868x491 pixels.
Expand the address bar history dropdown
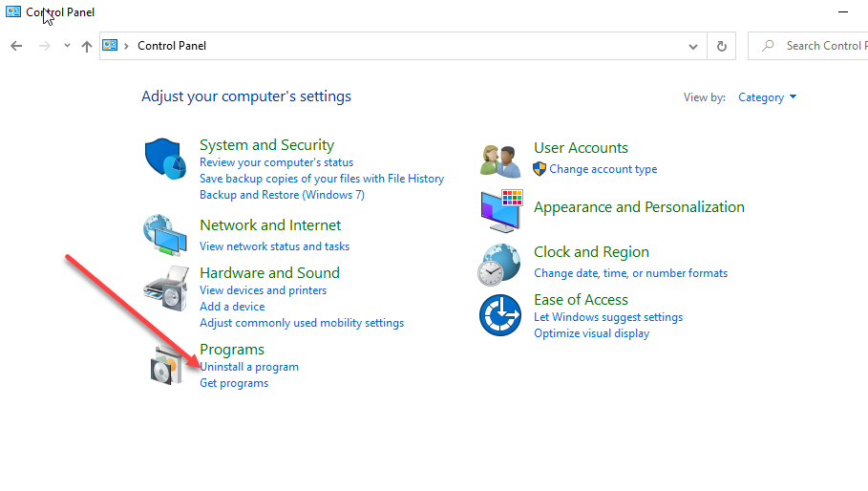tap(692, 47)
